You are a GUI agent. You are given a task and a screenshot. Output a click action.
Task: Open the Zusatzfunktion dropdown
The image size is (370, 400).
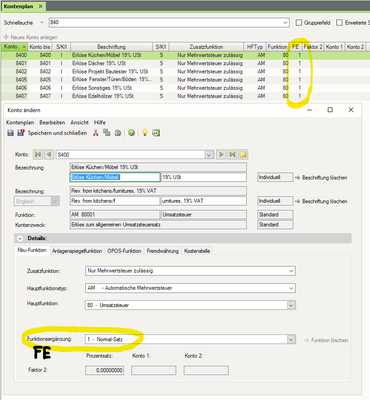(x=292, y=271)
